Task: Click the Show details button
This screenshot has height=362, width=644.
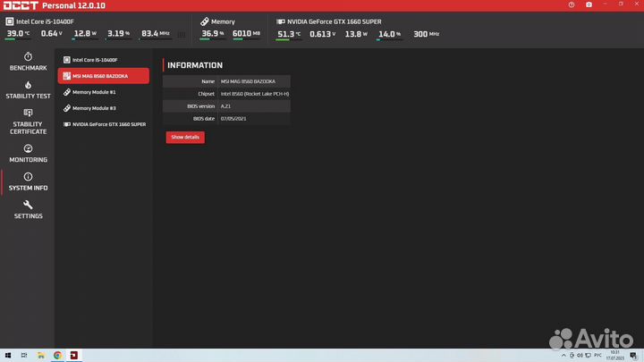Action: (x=185, y=137)
